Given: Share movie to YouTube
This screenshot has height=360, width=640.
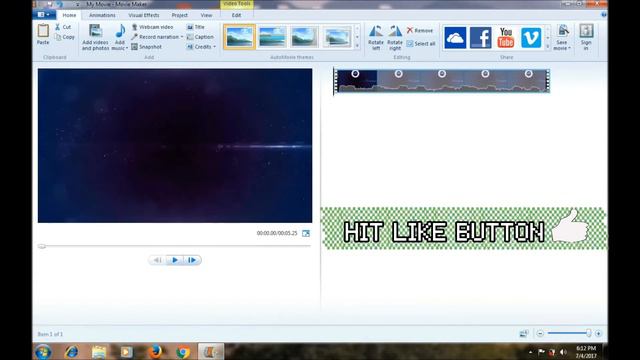Looking at the screenshot, I should pos(506,38).
